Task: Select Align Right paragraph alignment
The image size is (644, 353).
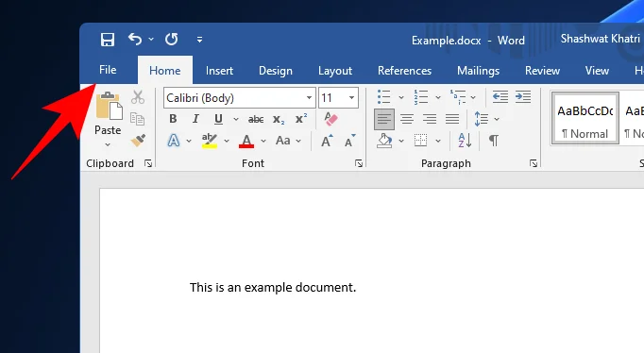Action: pos(430,119)
